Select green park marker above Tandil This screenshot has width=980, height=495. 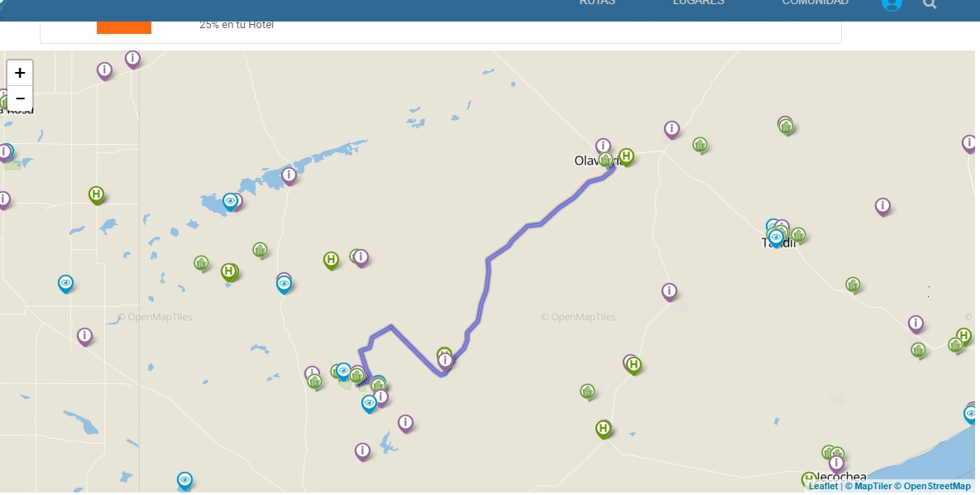pos(786,127)
